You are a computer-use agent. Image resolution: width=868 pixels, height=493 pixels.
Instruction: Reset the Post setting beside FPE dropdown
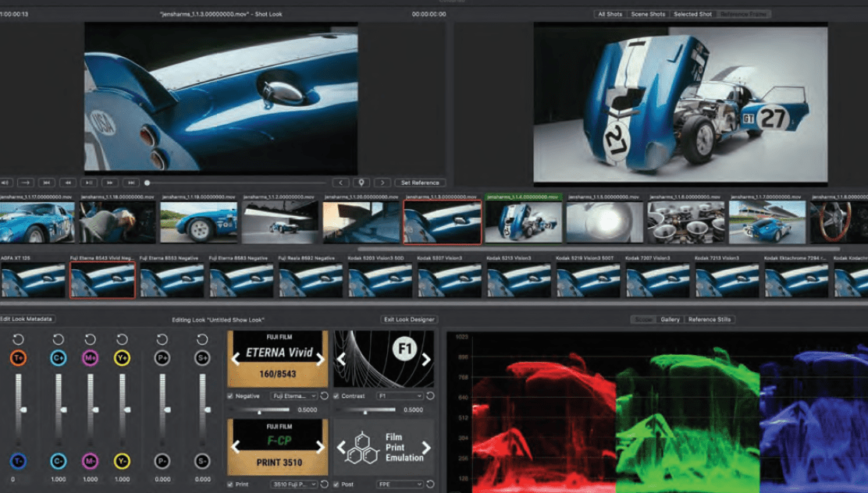coord(430,484)
